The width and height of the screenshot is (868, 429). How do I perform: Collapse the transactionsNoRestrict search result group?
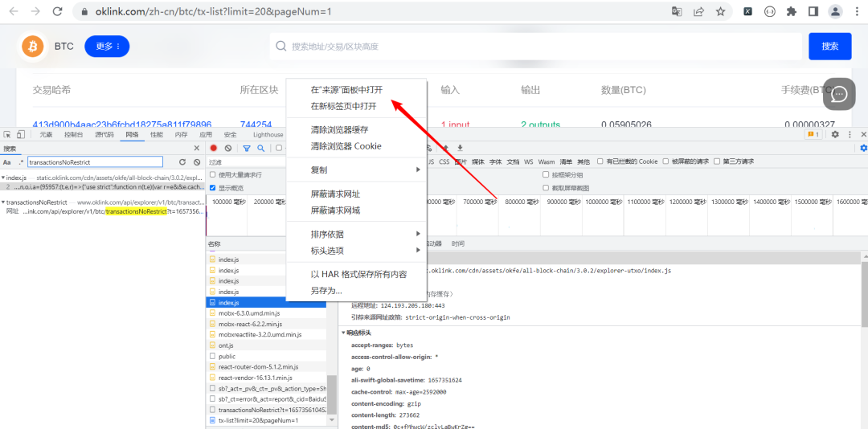[x=2, y=202]
